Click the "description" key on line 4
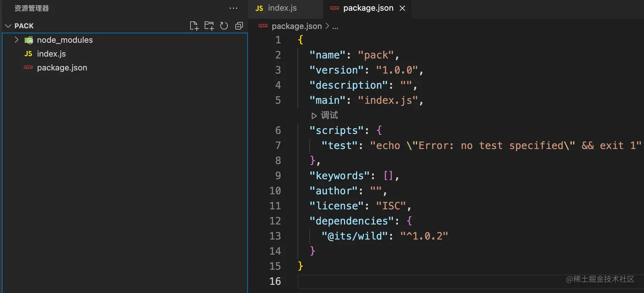Image resolution: width=644 pixels, height=293 pixels. click(x=349, y=85)
